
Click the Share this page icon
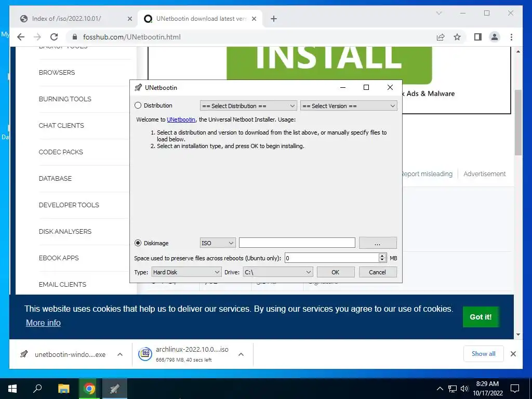[x=441, y=37]
